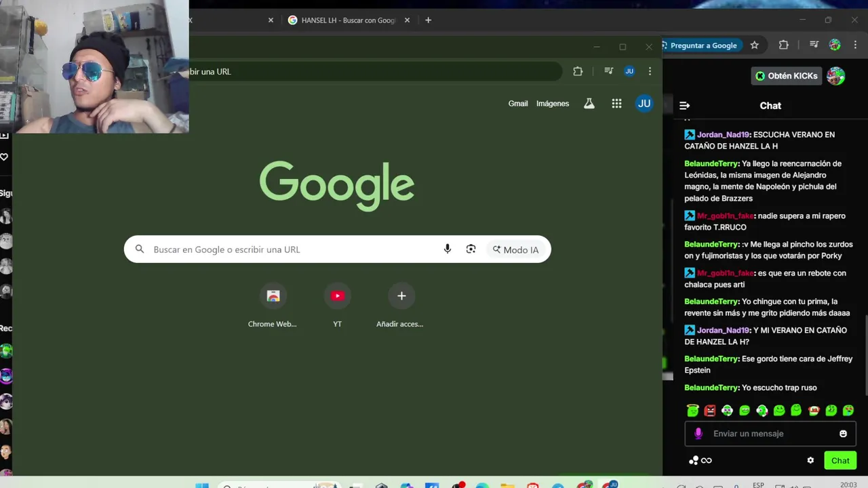Open the channel points bubbles icon

tap(693, 460)
